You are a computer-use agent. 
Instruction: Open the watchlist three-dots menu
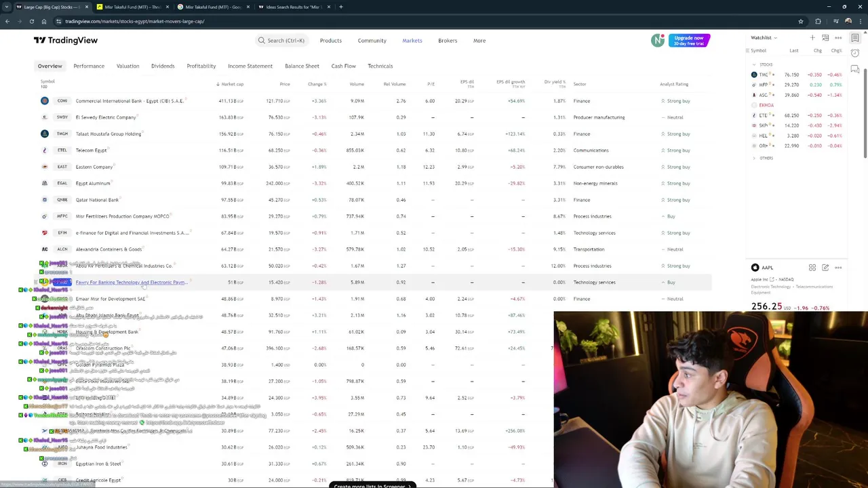click(x=838, y=38)
